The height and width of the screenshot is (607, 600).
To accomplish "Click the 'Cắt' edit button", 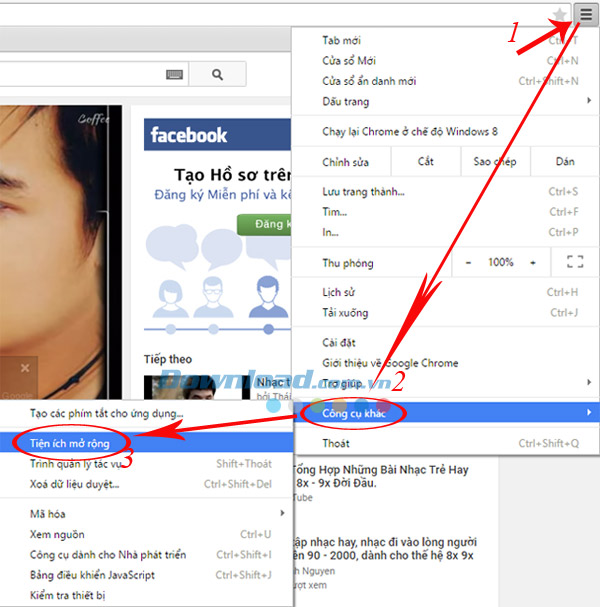I will [425, 161].
